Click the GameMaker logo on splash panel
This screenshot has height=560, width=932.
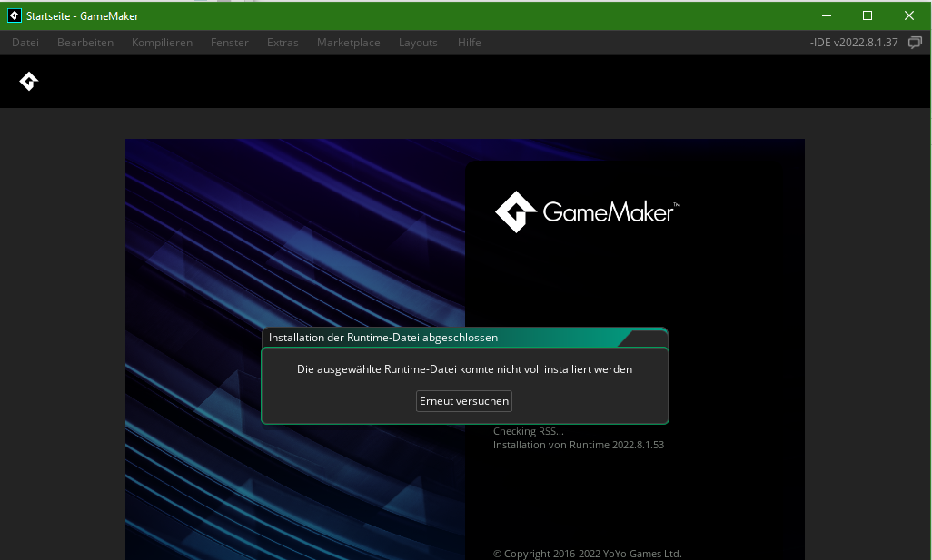click(x=587, y=212)
